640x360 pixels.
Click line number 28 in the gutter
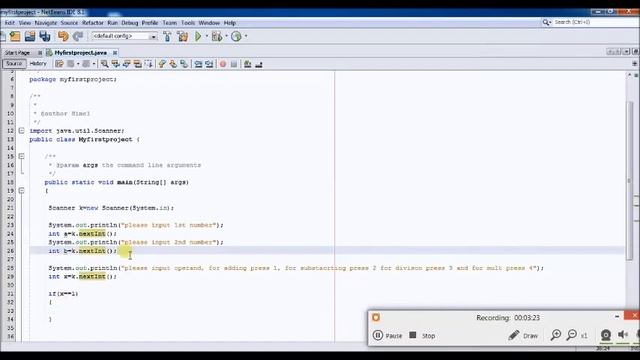click(10, 268)
